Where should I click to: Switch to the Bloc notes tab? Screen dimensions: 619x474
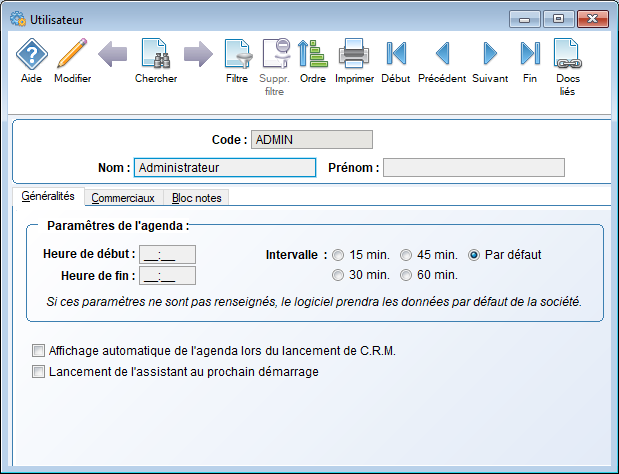click(196, 198)
